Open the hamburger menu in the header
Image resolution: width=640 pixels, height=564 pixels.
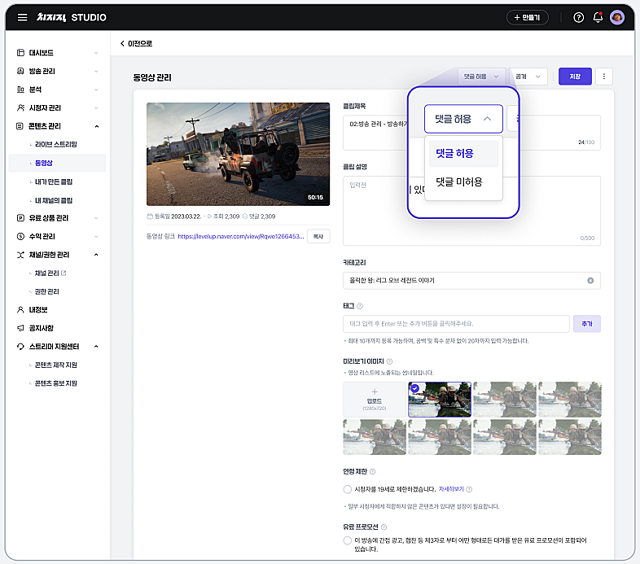click(22, 17)
